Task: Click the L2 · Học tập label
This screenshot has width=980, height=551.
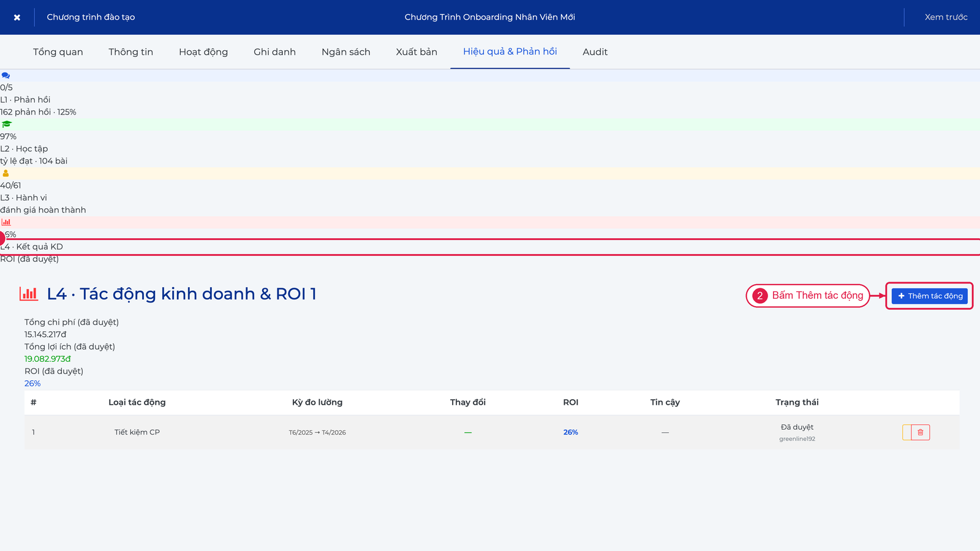Action: pyautogui.click(x=24, y=149)
